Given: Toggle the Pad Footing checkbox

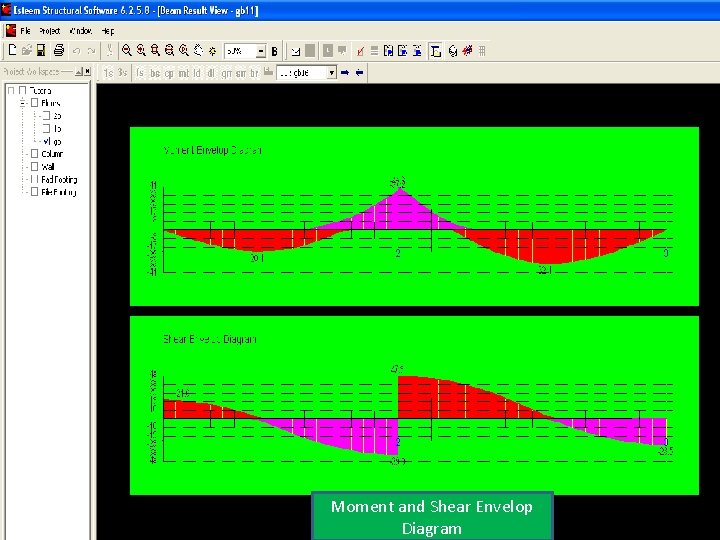Looking at the screenshot, I should click(34, 180).
